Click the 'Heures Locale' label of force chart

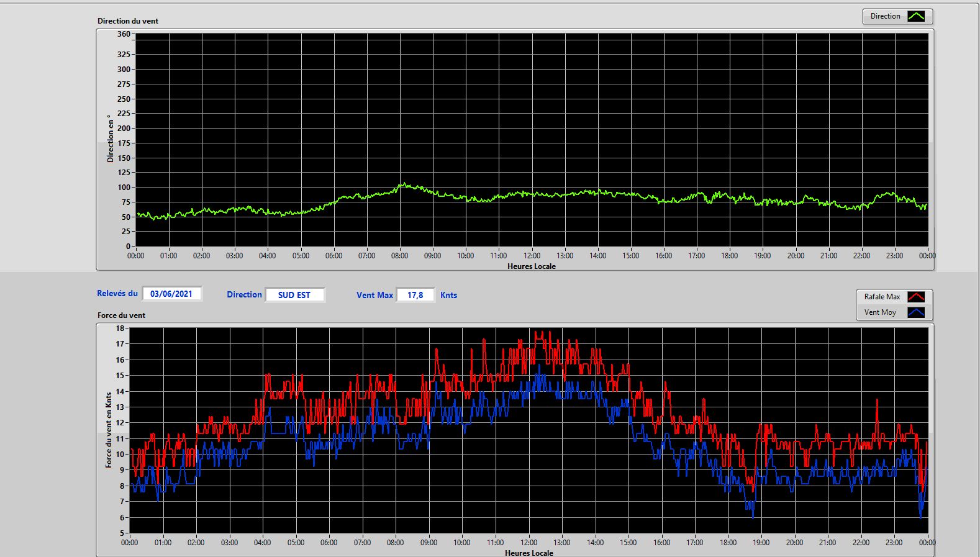tap(529, 553)
